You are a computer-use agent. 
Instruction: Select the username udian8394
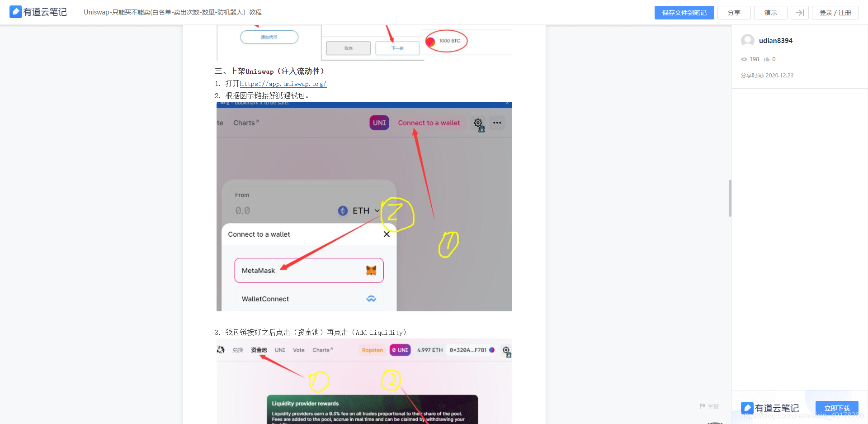pos(776,41)
